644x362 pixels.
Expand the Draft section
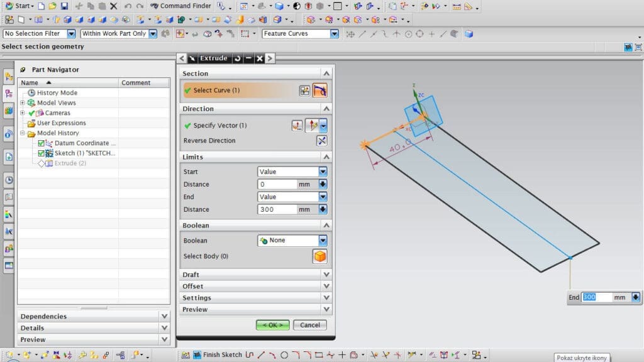[x=326, y=275]
